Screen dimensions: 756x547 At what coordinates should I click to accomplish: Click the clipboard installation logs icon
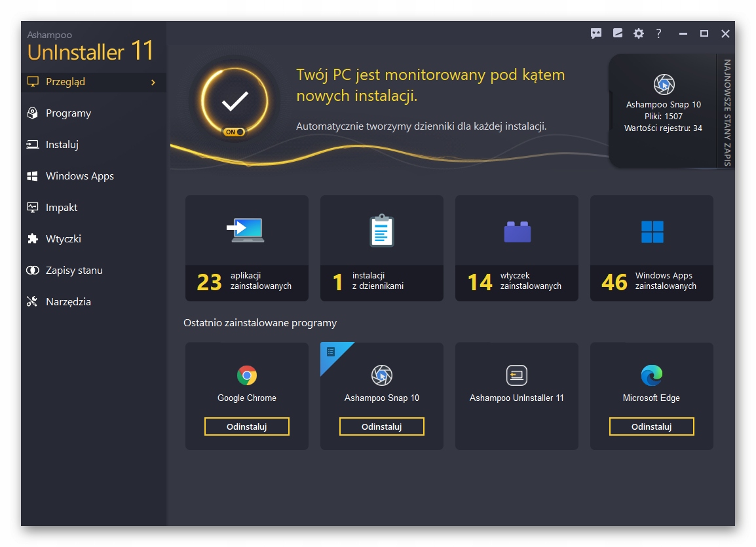381,231
